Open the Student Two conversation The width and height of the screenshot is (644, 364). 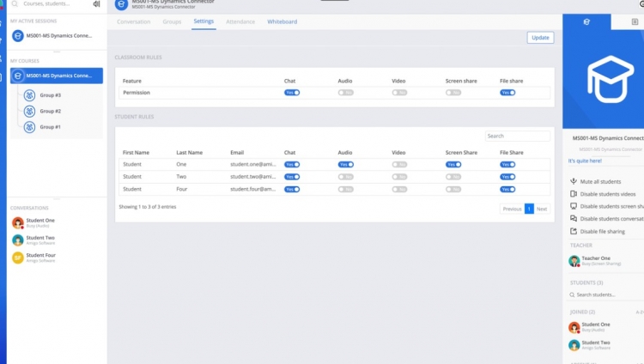coord(40,240)
